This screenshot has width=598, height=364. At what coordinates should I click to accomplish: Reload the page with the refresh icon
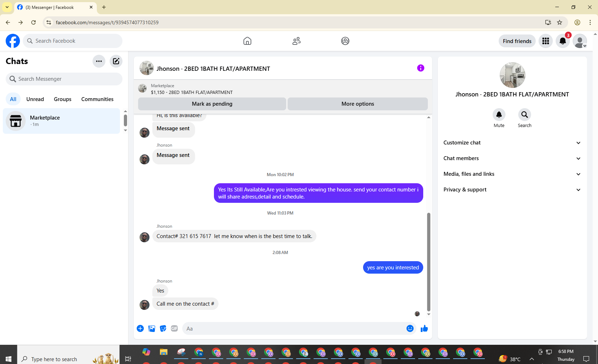33,22
